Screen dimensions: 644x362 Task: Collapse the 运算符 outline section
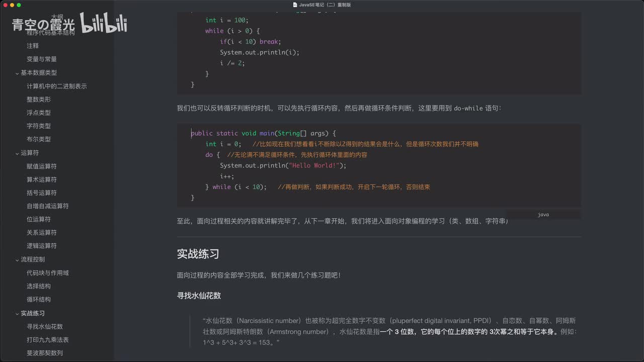coord(17,153)
